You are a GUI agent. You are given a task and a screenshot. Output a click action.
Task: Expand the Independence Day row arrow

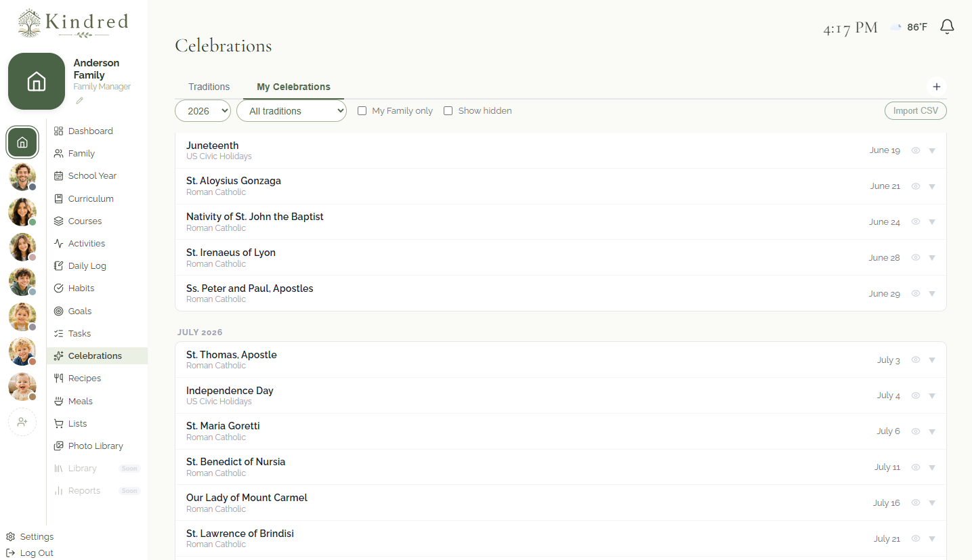tap(932, 395)
